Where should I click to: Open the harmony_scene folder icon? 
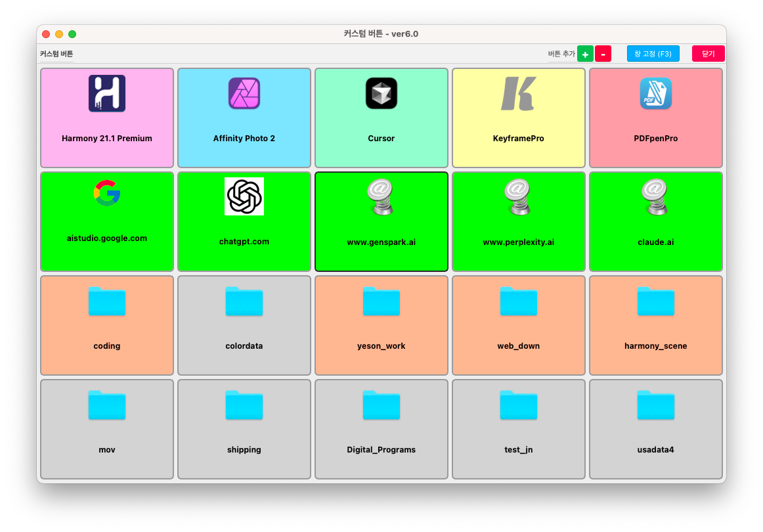pos(656,301)
